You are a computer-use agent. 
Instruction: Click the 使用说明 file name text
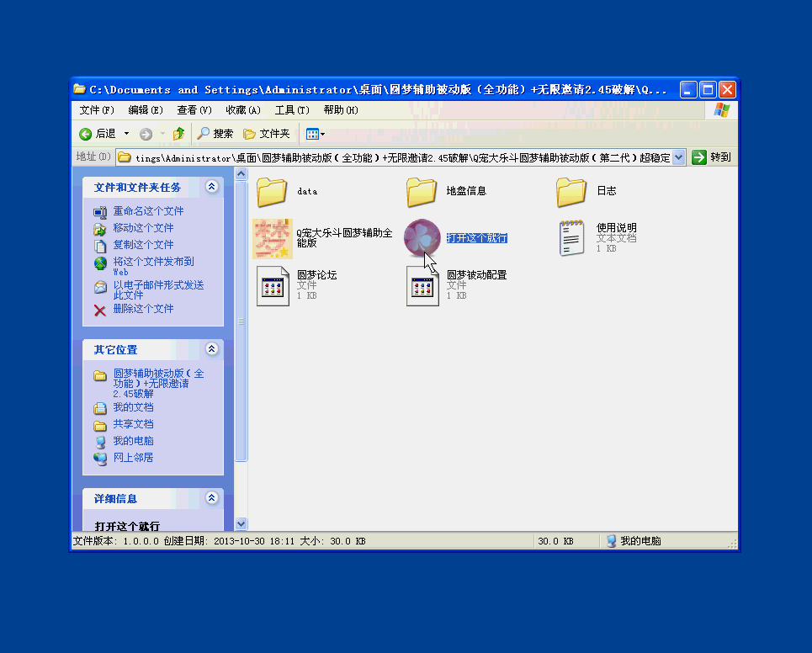tap(616, 228)
